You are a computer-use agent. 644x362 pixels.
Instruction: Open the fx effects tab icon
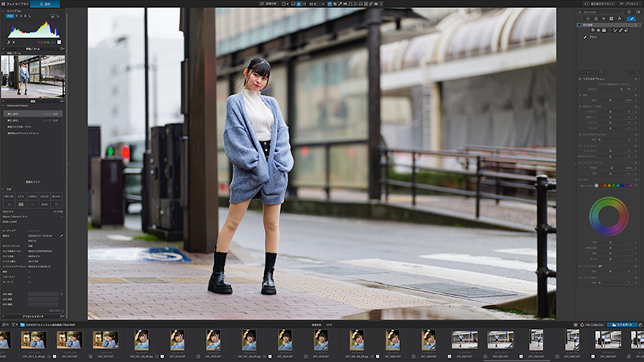619,19
